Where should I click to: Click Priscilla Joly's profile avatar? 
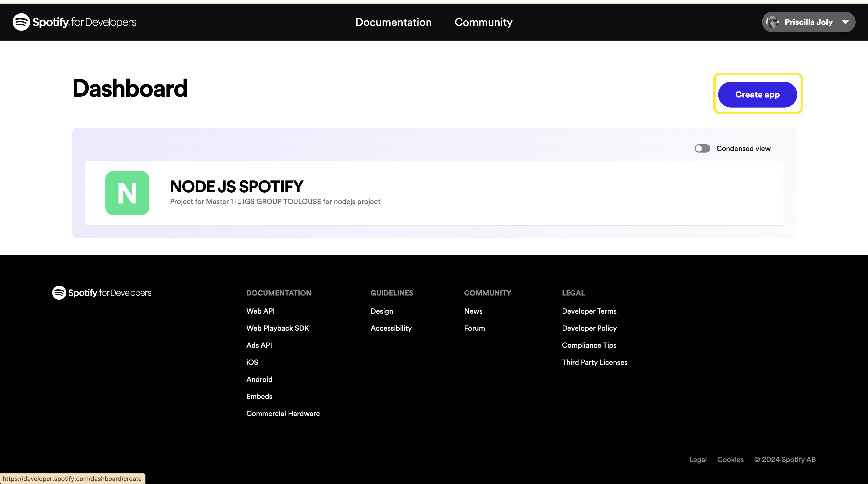click(772, 22)
